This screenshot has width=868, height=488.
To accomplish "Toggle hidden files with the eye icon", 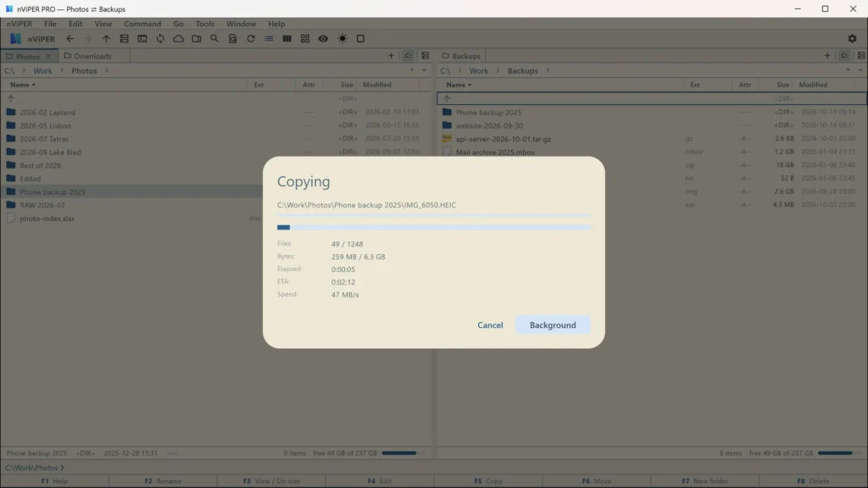I will coord(323,39).
